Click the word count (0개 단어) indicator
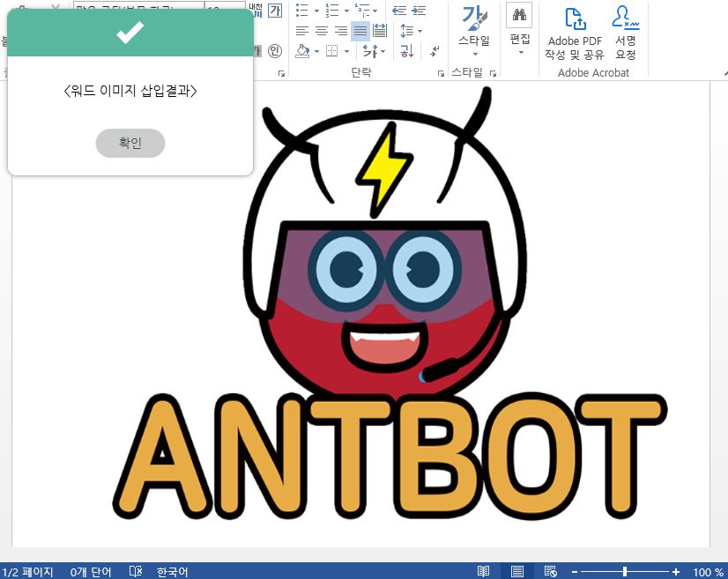The height and width of the screenshot is (579, 728). [91, 572]
